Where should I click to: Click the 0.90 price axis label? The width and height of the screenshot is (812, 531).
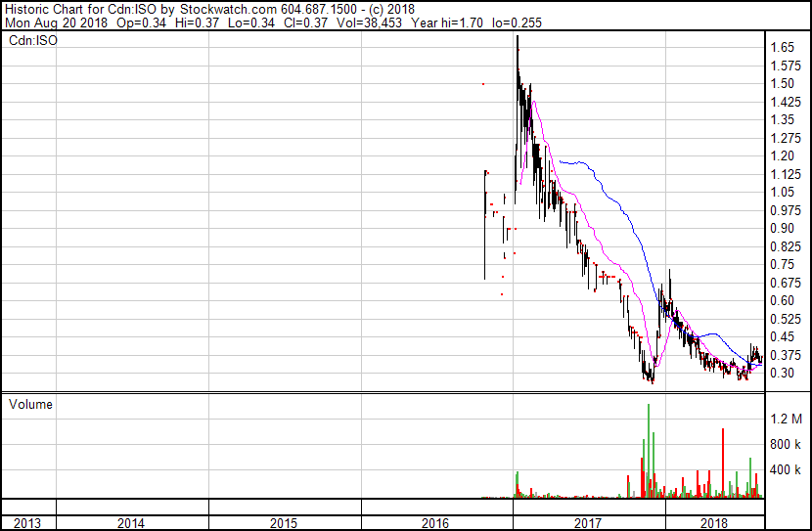[782, 229]
